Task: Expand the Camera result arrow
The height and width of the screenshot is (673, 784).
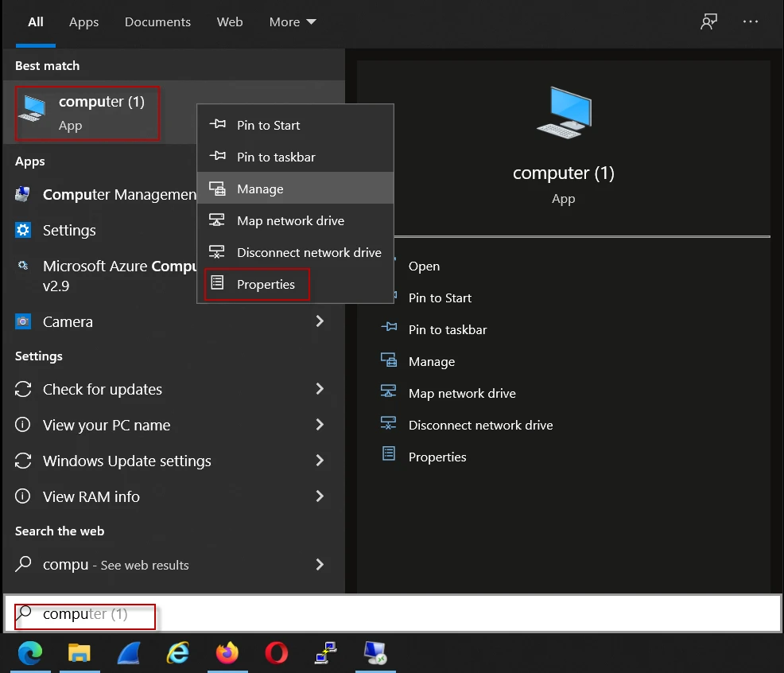Action: (x=320, y=321)
